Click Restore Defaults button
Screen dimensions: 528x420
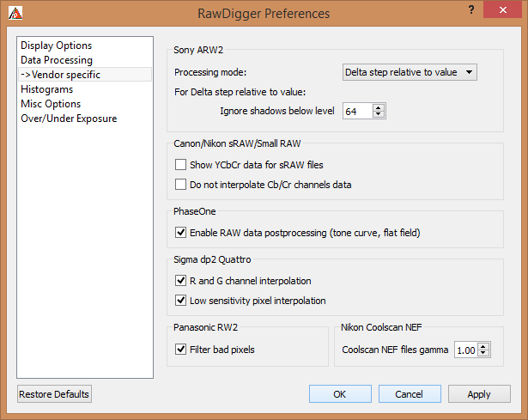click(x=54, y=394)
